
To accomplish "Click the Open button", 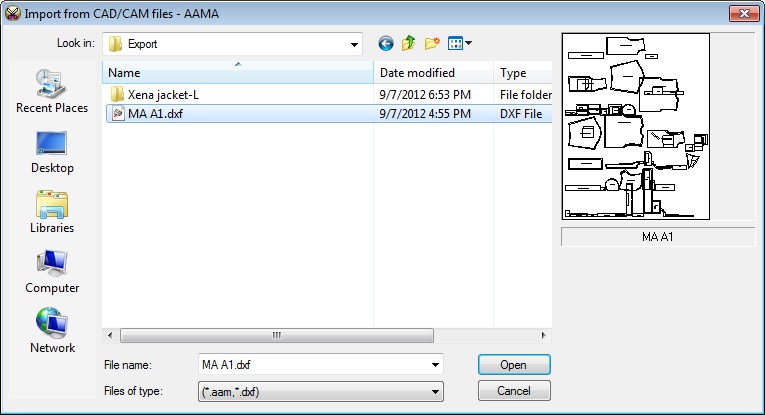I will [514, 365].
